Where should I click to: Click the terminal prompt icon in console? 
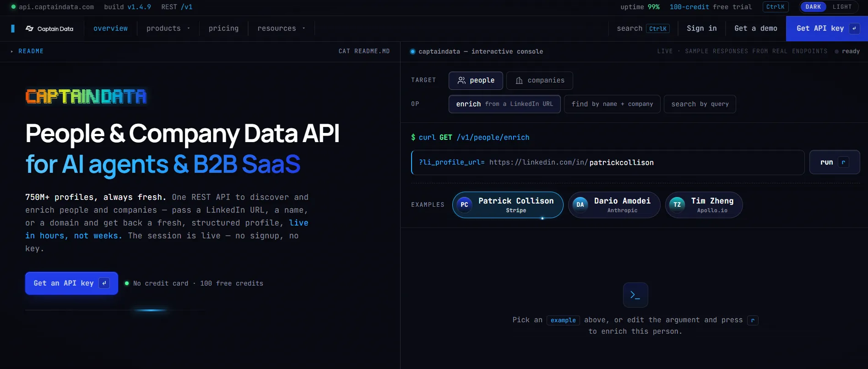[635, 295]
